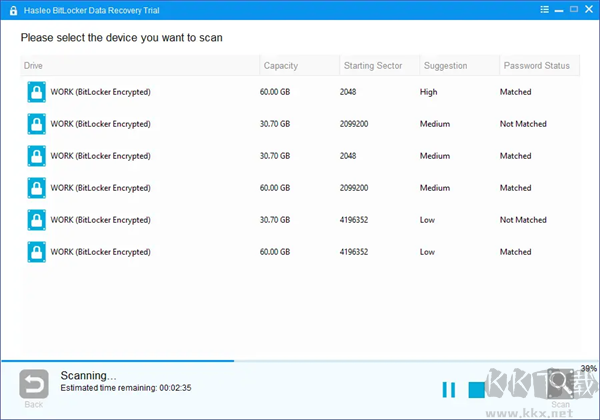Click the scanning progress bar
Image resolution: width=600 pixels, height=420 pixels.
[x=300, y=361]
